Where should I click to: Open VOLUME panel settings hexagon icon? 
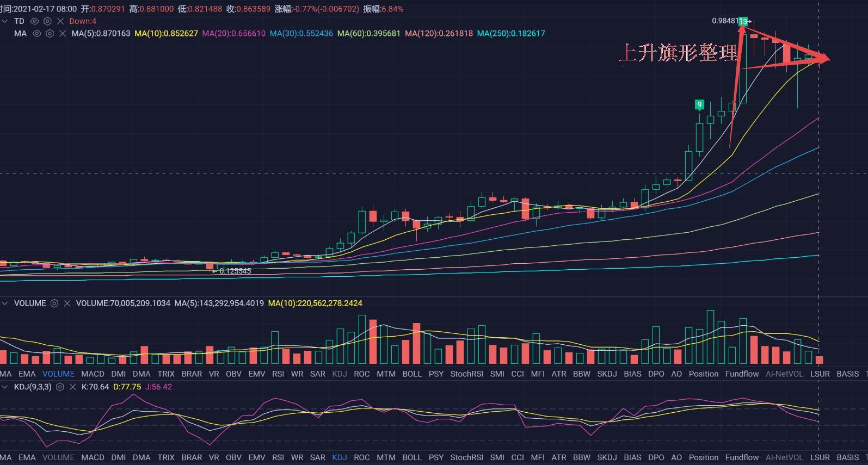point(54,303)
